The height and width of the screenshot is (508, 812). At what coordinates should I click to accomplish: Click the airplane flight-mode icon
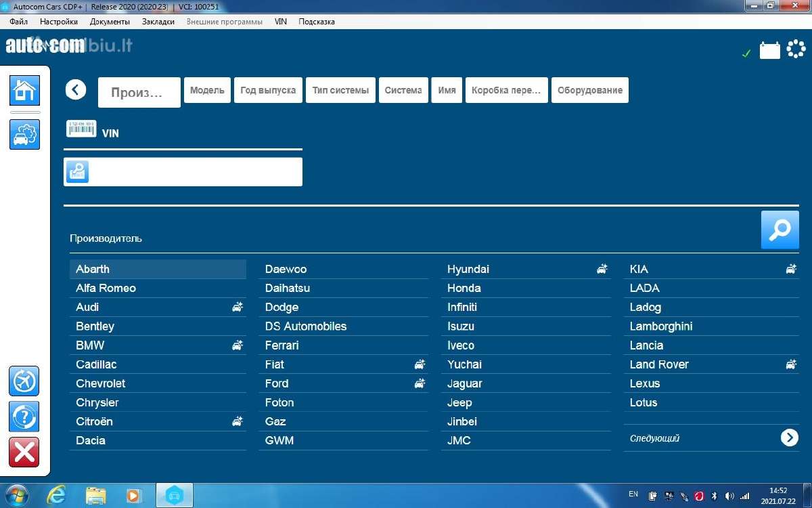coord(24,381)
